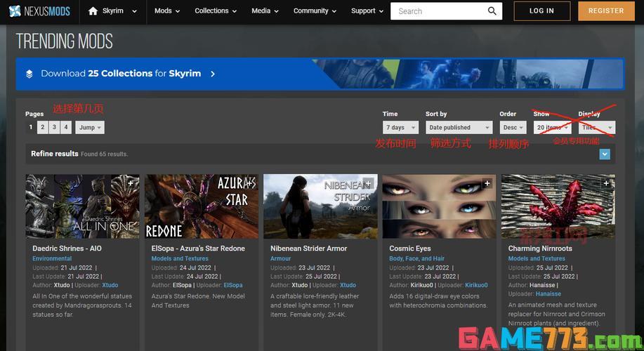Click Models and Textures under Charming Nirnroots
The width and height of the screenshot is (644, 351).
[537, 258]
